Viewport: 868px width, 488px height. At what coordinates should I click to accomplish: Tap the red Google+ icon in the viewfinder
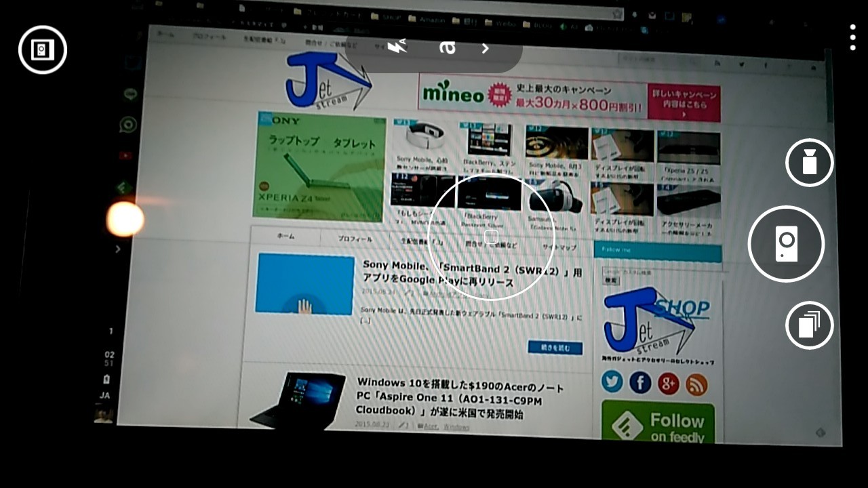(668, 384)
